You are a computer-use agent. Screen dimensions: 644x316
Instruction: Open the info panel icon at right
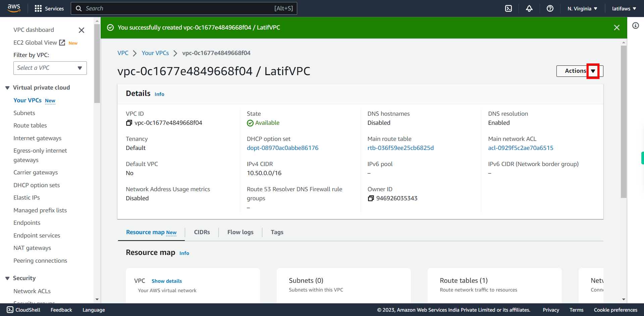click(x=636, y=25)
